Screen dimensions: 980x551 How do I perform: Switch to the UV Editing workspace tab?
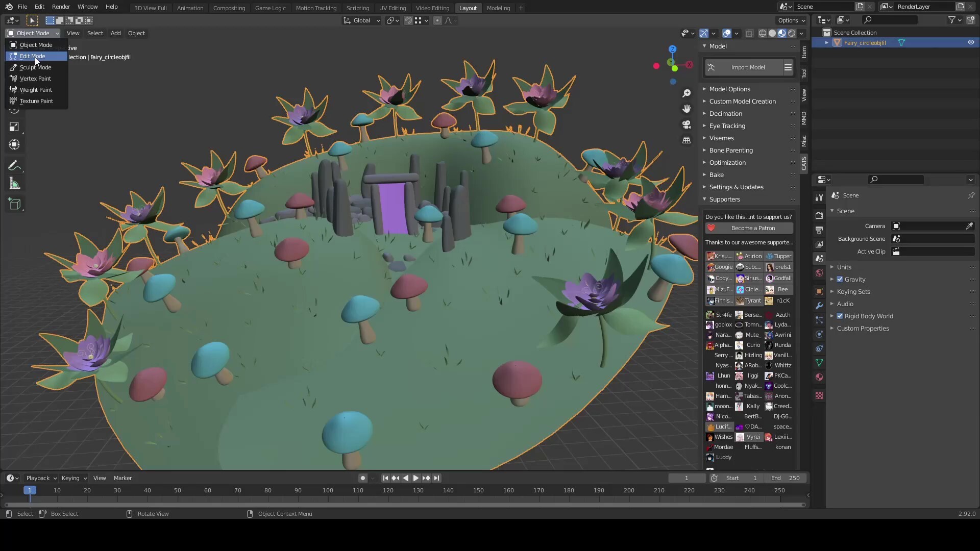pyautogui.click(x=392, y=8)
